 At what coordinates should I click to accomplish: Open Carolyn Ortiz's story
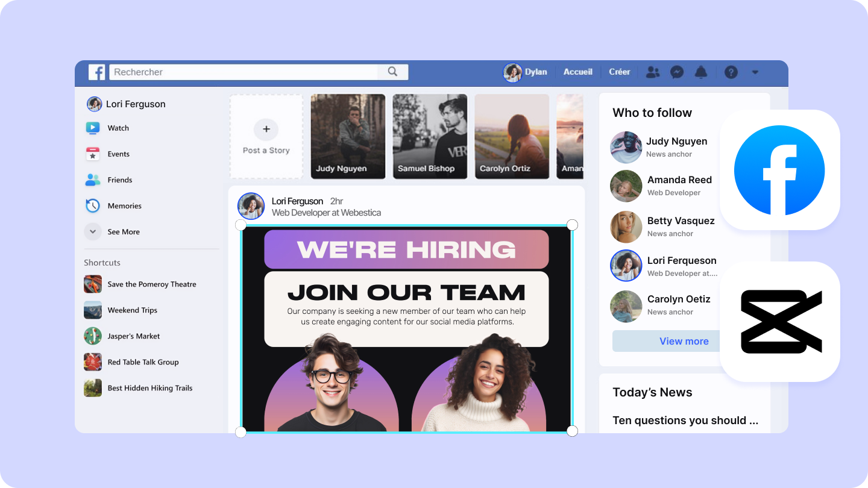512,136
